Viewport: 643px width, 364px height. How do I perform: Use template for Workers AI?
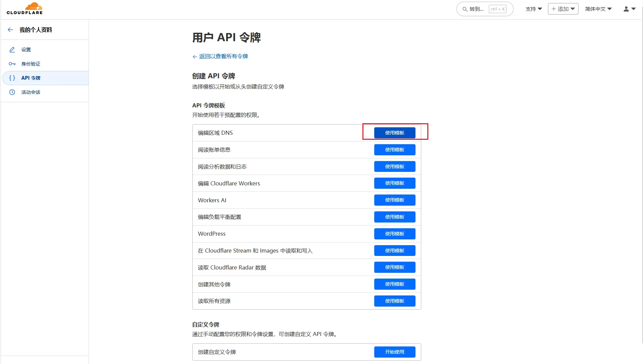tap(395, 200)
